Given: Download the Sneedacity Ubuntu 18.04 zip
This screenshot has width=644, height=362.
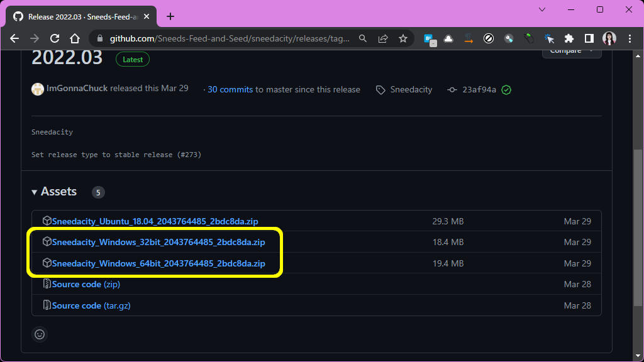Looking at the screenshot, I should click(x=155, y=221).
